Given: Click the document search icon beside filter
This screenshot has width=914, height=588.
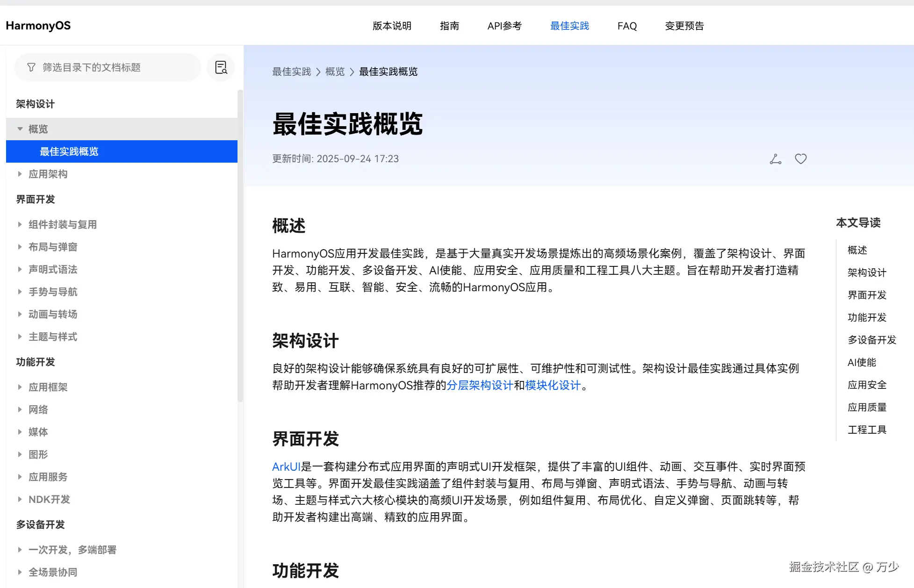Looking at the screenshot, I should 221,68.
